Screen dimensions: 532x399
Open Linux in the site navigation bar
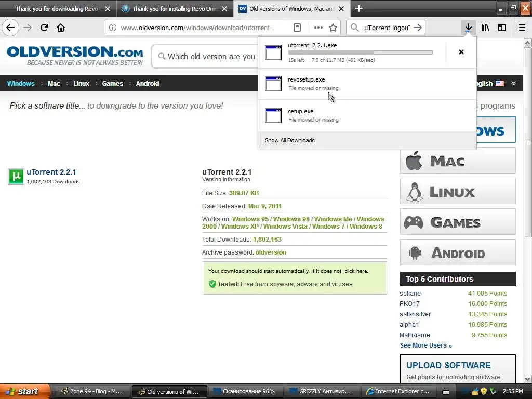point(81,84)
